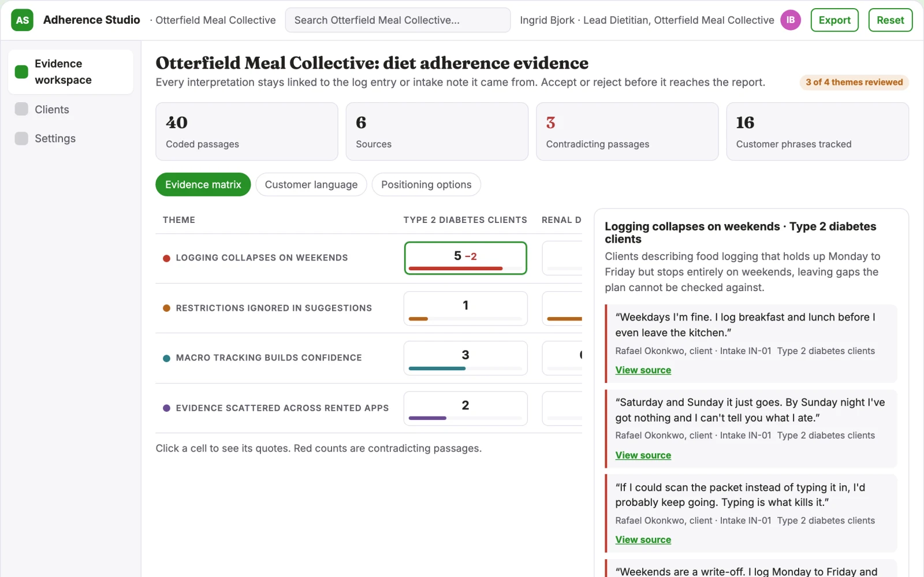The height and width of the screenshot is (577, 924).
Task: Open Settings via its sidebar icon
Action: tap(21, 138)
